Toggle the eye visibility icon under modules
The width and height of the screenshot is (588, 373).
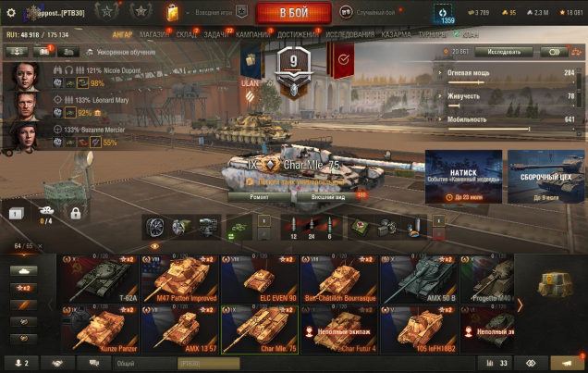click(x=154, y=246)
